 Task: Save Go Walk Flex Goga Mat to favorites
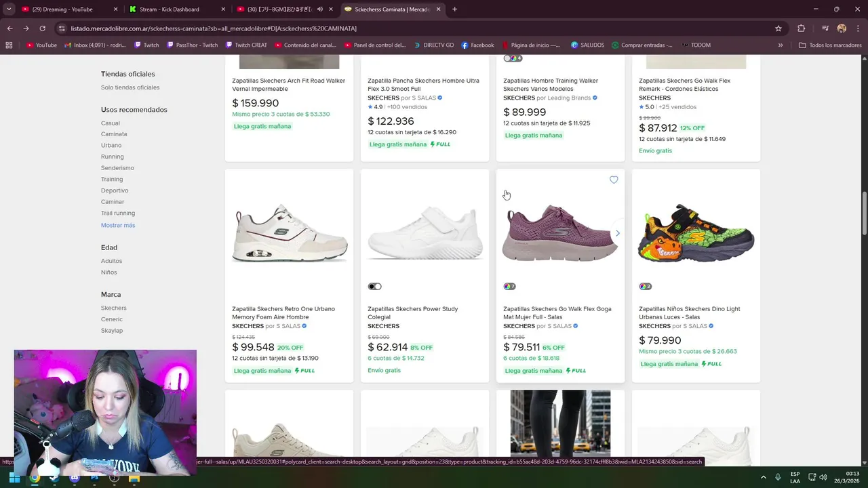coord(614,180)
